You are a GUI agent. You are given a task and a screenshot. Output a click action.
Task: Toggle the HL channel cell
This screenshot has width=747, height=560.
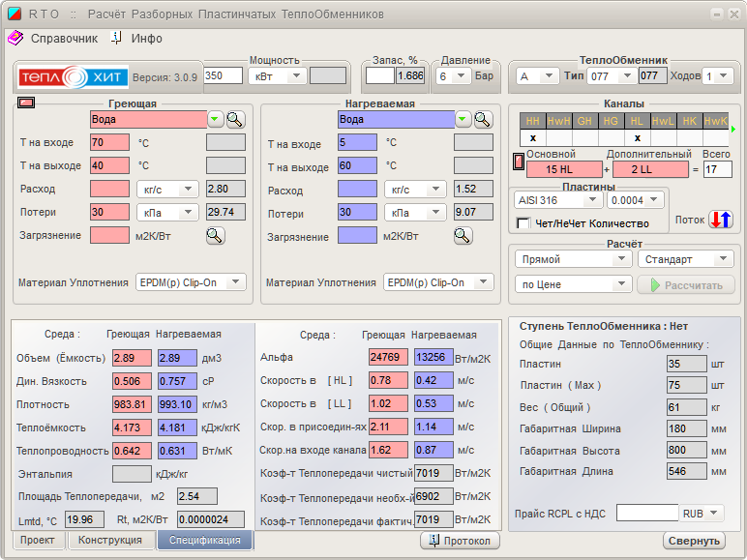click(x=637, y=137)
